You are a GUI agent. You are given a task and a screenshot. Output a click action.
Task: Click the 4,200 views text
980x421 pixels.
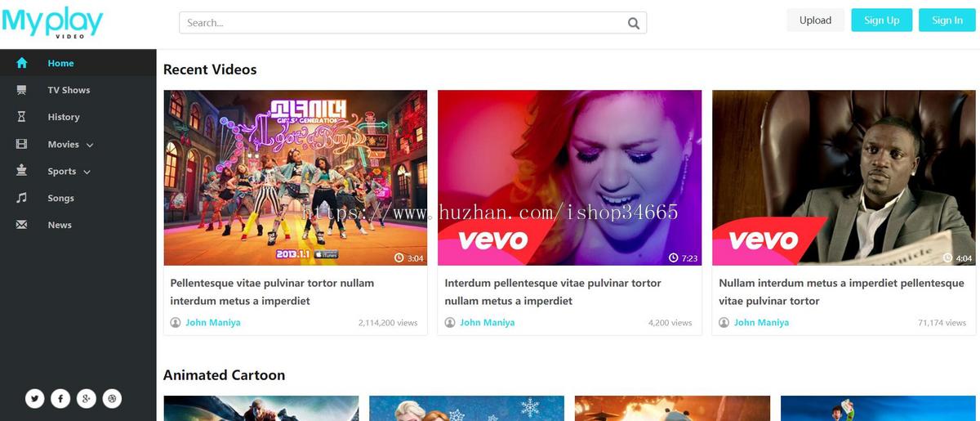coord(670,323)
